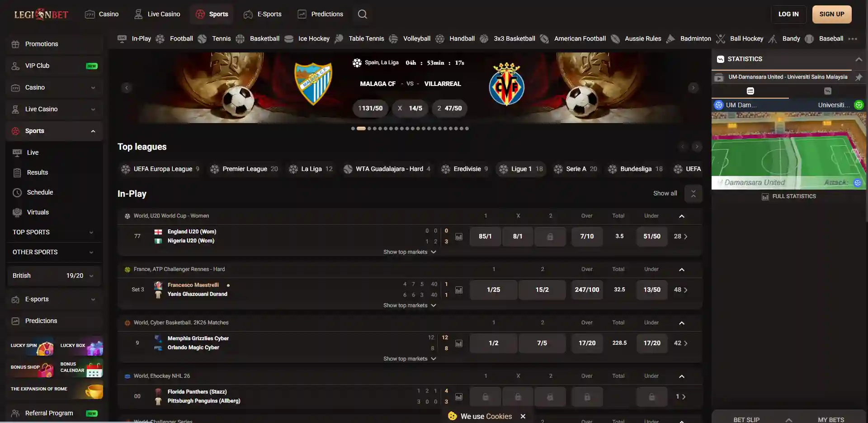Viewport: 868px width, 423px height.
Task: Close the cookies notice
Action: [523, 416]
